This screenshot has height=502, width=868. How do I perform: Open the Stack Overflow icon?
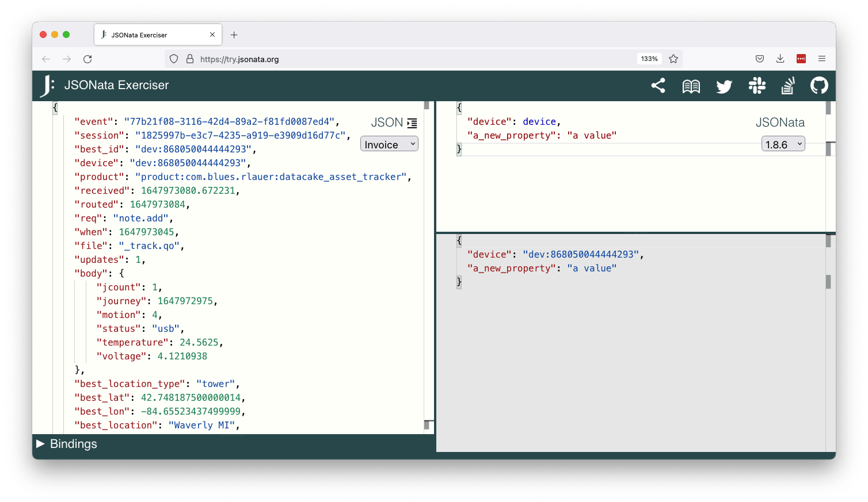coord(788,86)
